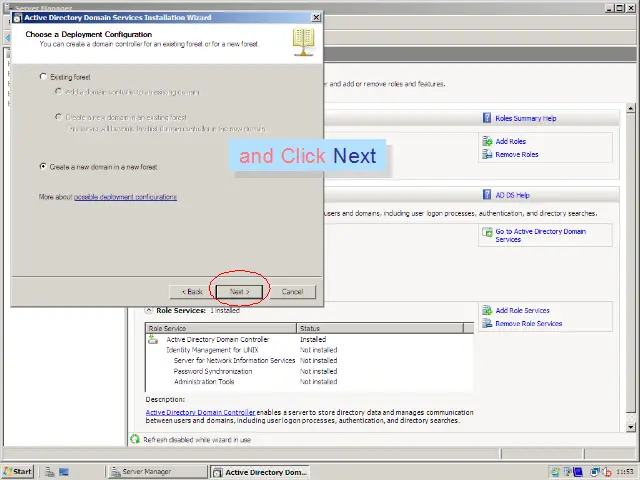Click the Server Manager quick launch icon

pyautogui.click(x=50, y=472)
